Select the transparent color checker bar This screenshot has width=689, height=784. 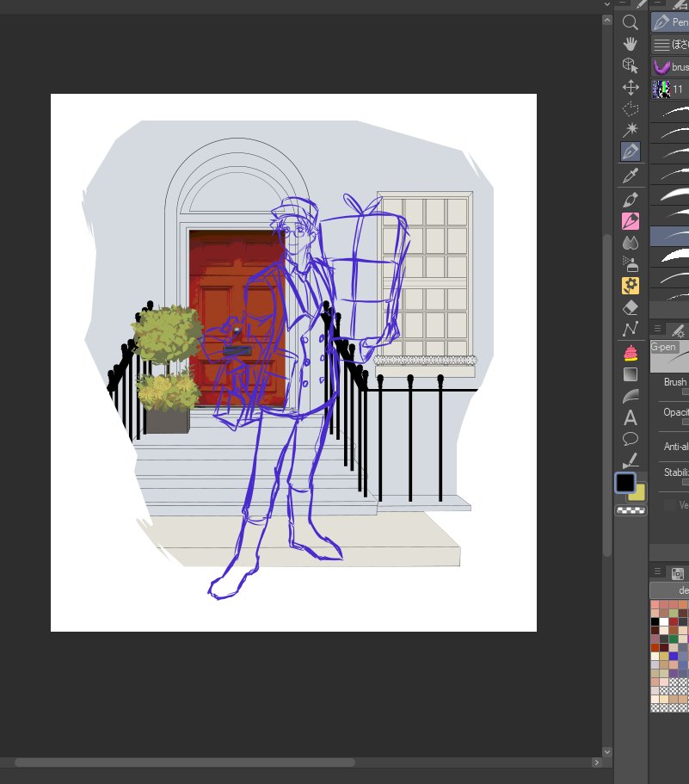631,510
